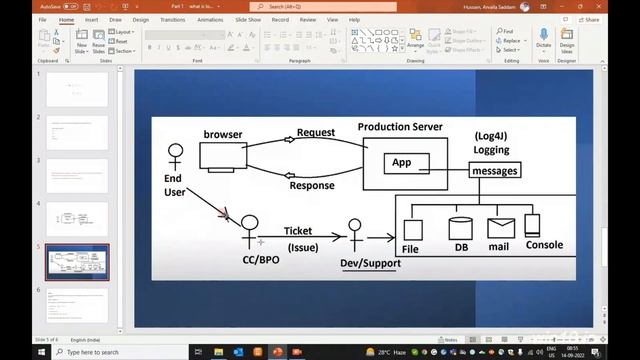Viewport: 640px width, 360px height.
Task: Open the text highlight color picker
Action: click(232, 48)
